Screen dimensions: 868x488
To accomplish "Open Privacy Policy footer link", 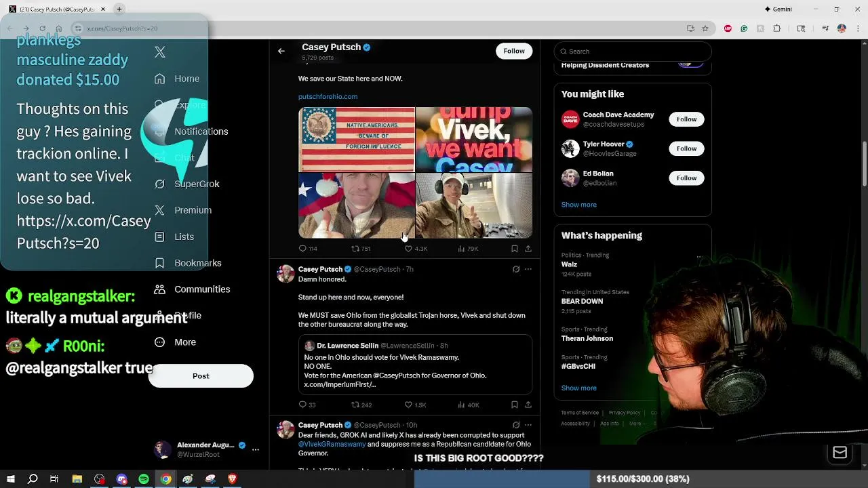I will click(625, 413).
